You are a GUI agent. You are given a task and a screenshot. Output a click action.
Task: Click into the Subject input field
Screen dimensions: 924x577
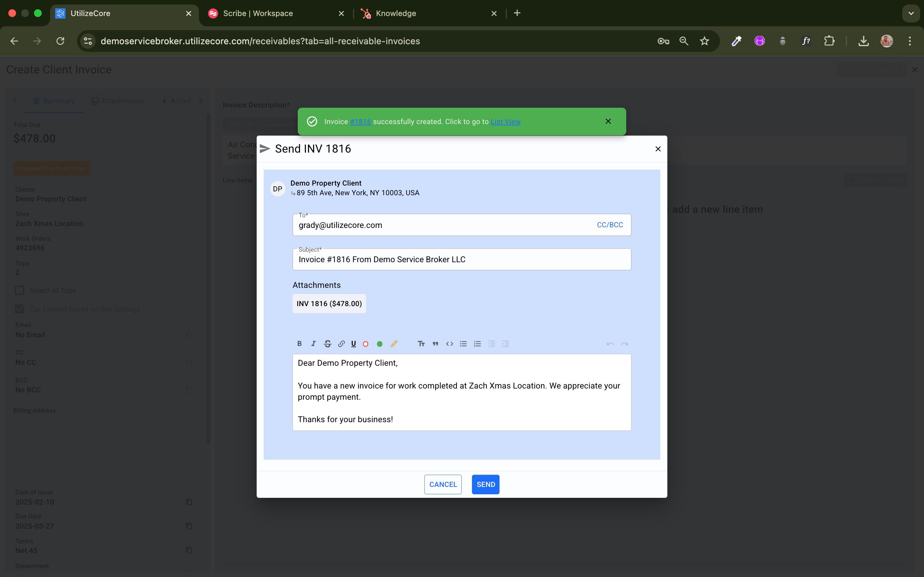[462, 260]
